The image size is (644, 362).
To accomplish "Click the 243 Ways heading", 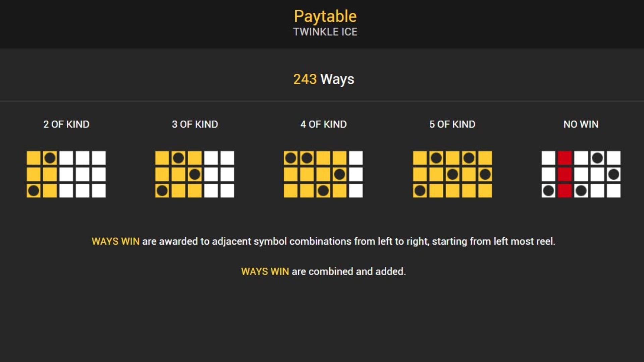I will (324, 79).
